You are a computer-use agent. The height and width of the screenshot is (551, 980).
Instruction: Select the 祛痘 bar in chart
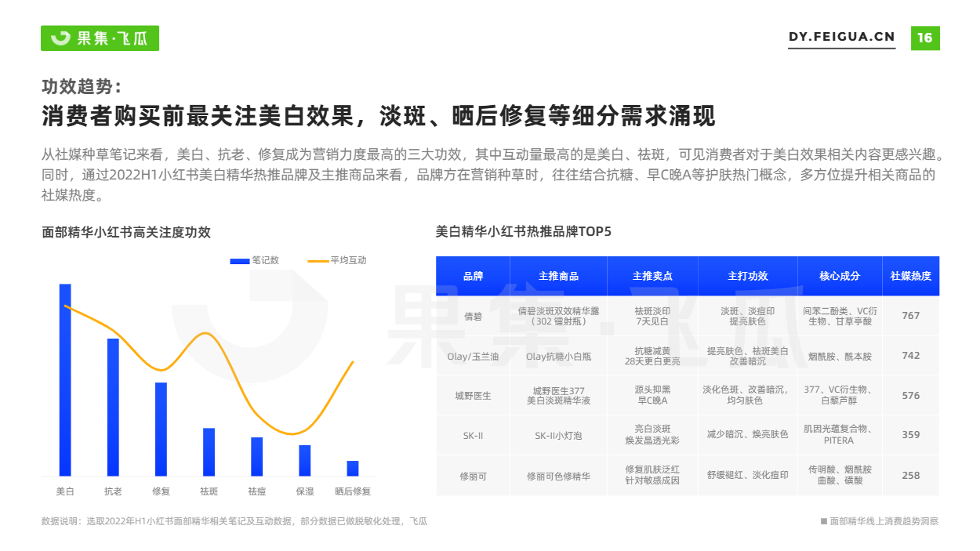(x=256, y=457)
